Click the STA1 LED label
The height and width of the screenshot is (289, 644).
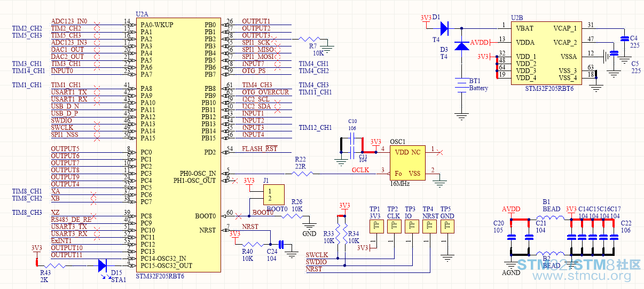pos(118,279)
